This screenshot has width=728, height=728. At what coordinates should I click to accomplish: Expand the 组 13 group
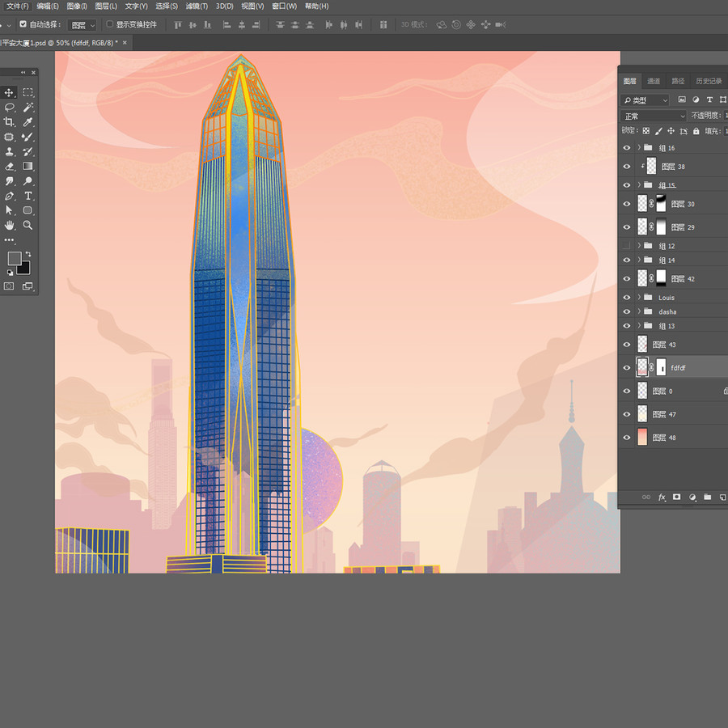[x=639, y=325]
